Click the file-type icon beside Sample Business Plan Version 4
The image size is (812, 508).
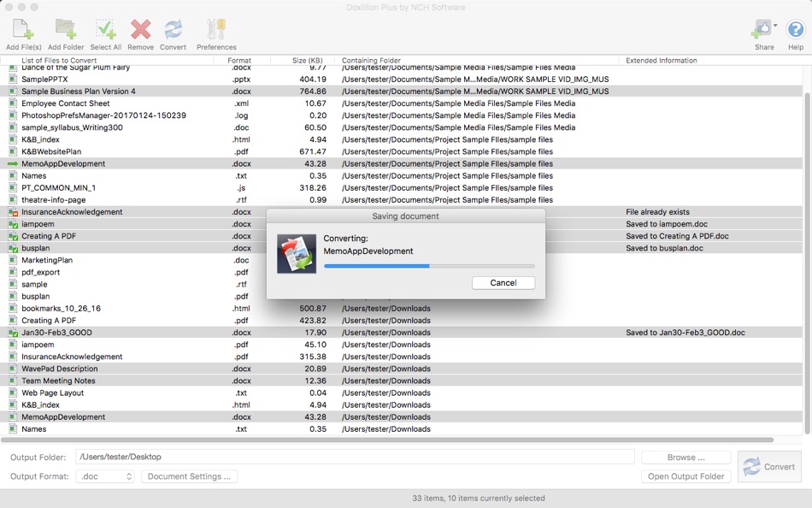point(12,91)
